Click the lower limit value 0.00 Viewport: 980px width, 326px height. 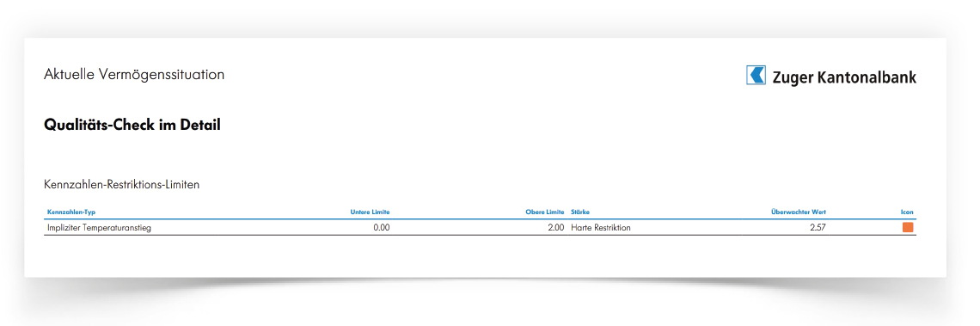382,228
